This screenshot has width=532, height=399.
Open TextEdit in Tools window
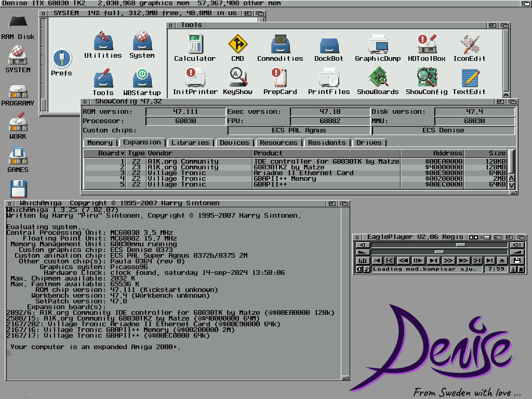pos(469,78)
